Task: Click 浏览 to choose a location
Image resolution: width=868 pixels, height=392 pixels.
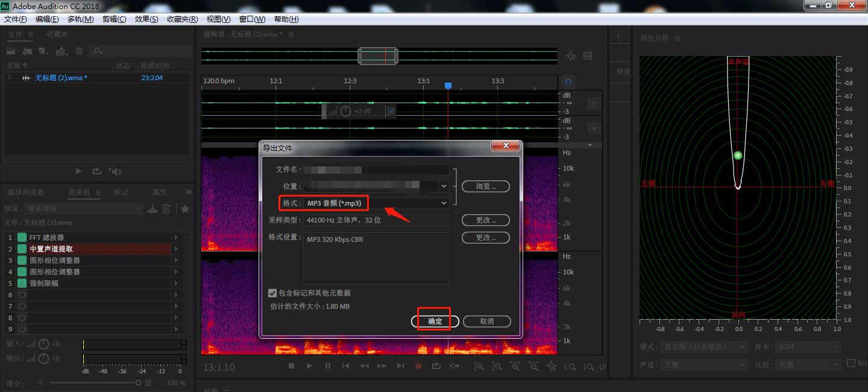Action: [x=485, y=186]
